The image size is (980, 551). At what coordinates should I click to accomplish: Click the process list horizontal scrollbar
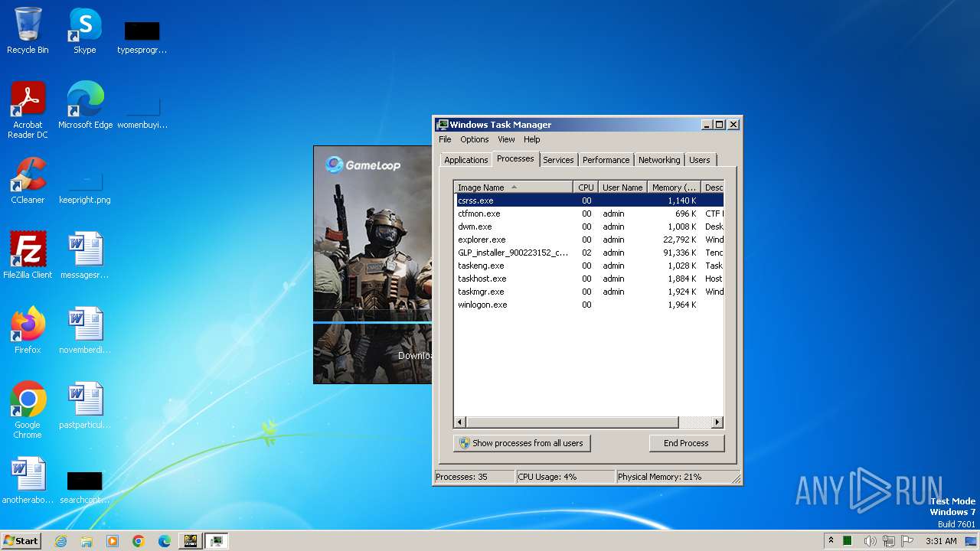click(x=589, y=422)
